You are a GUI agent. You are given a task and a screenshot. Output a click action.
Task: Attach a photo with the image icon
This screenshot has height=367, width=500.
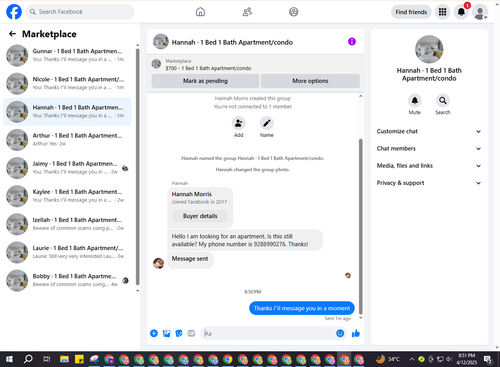pos(166,333)
